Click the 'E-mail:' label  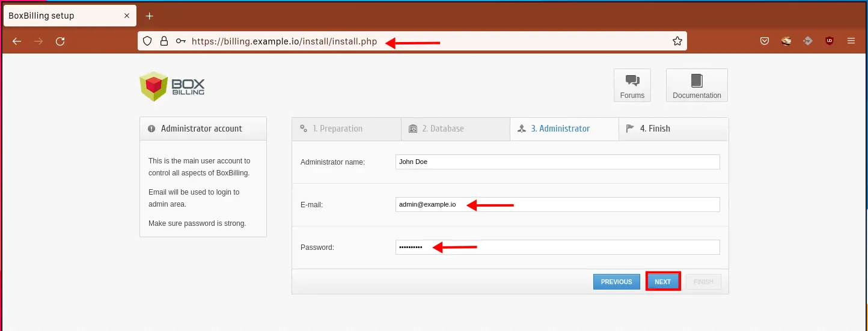click(x=311, y=205)
